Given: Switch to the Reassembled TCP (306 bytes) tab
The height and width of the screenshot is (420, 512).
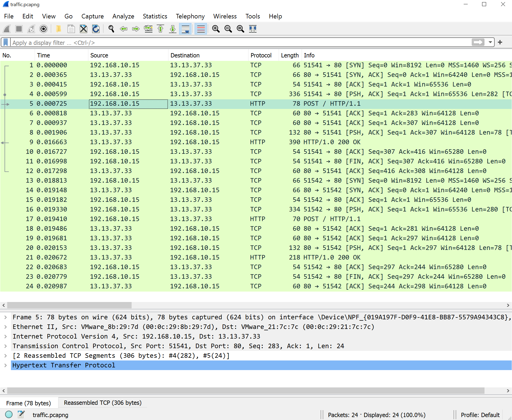Looking at the screenshot, I should (x=103, y=403).
